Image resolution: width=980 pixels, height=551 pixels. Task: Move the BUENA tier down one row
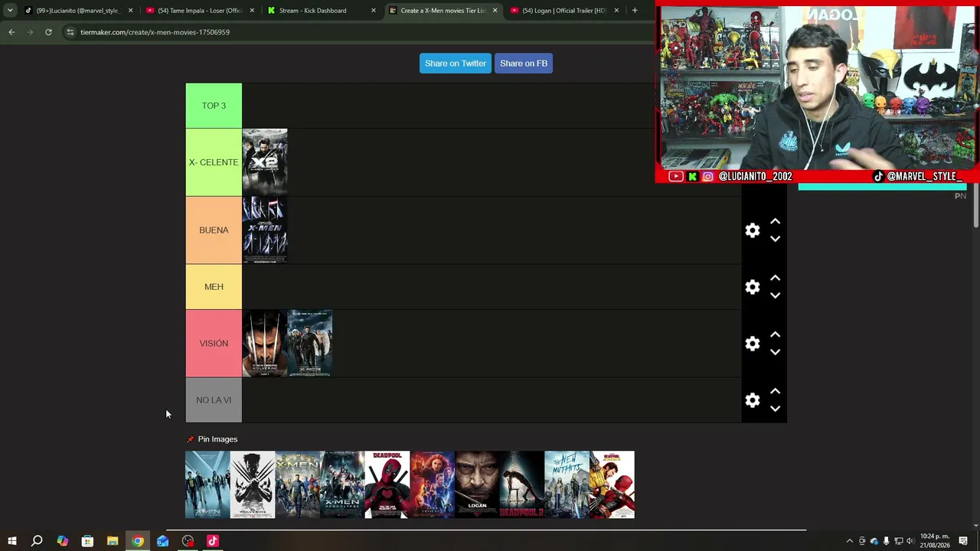coord(775,239)
